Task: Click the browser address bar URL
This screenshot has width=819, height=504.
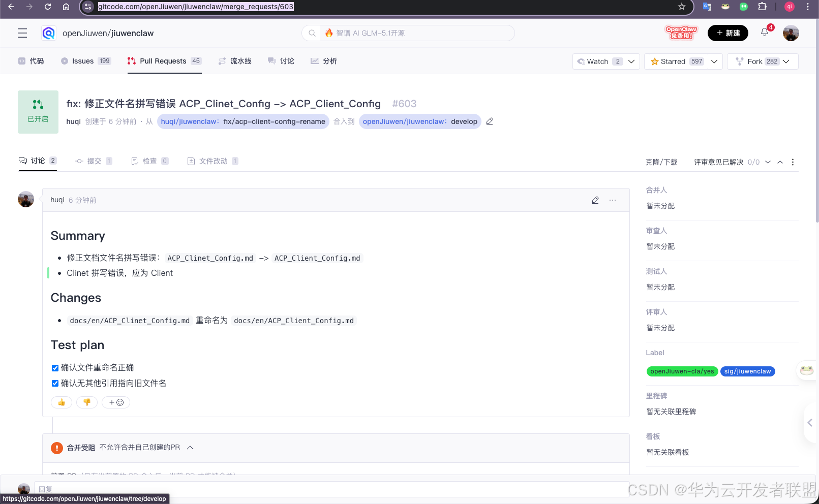Action: coord(196,7)
